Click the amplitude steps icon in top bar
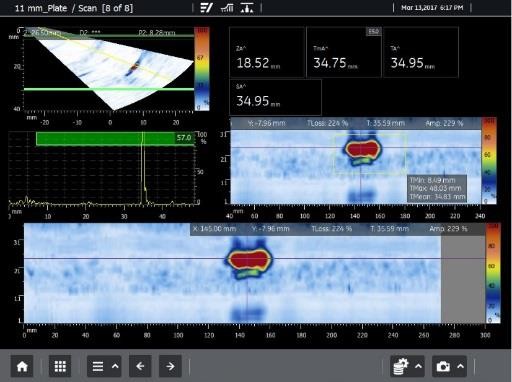Viewport: 512px width, 382px height. (227, 8)
